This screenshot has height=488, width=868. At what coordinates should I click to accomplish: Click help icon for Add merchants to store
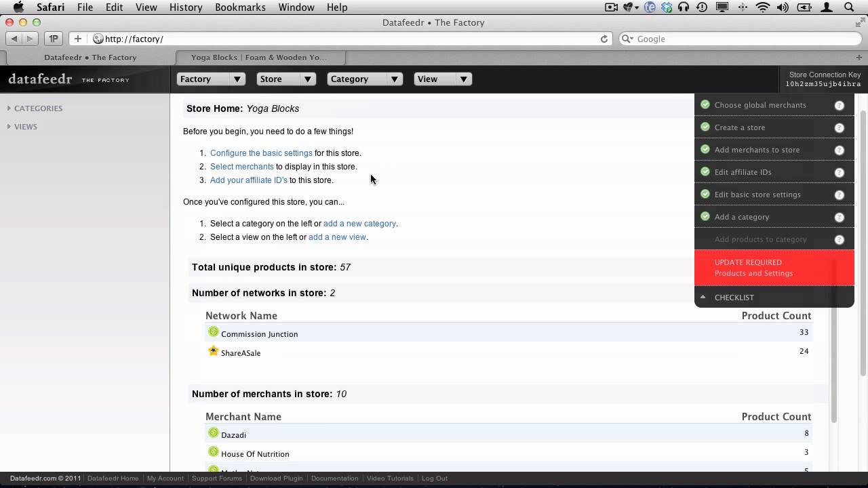tap(839, 150)
